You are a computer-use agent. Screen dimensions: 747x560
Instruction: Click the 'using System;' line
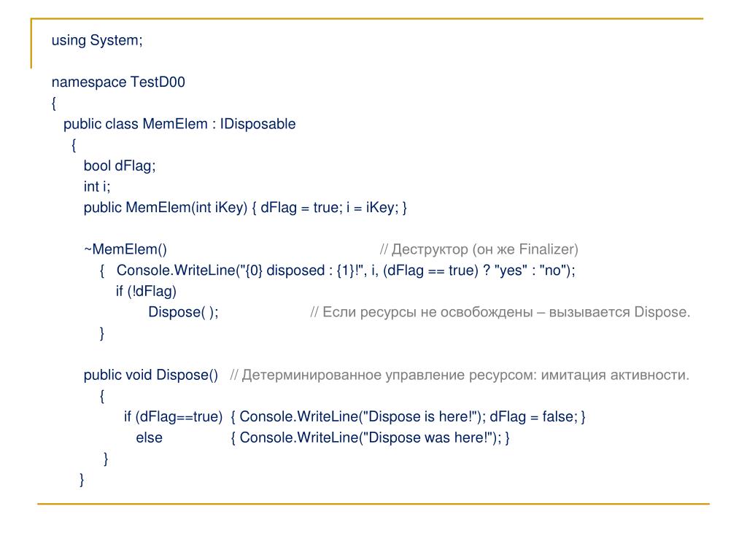point(97,41)
